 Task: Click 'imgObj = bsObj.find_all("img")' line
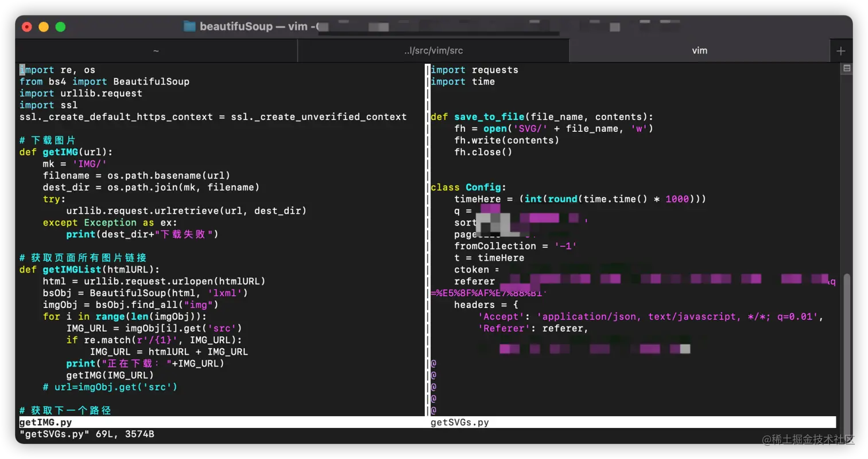(130, 304)
